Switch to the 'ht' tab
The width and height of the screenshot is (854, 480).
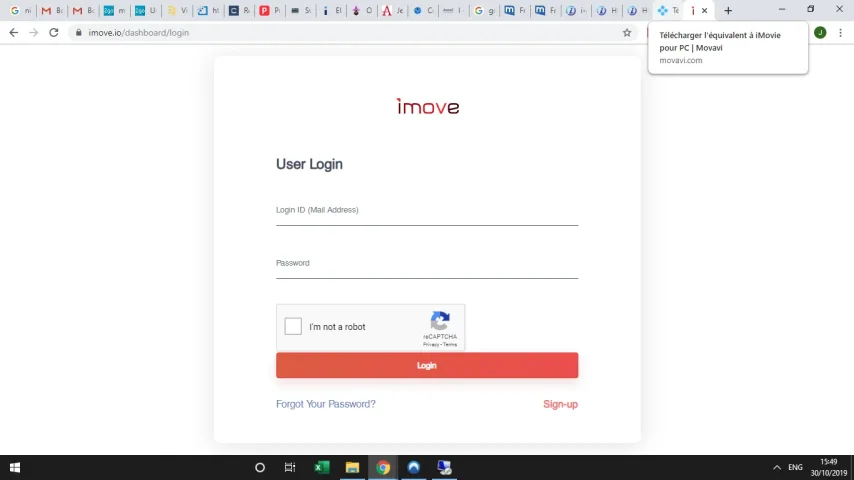pyautogui.click(x=208, y=10)
